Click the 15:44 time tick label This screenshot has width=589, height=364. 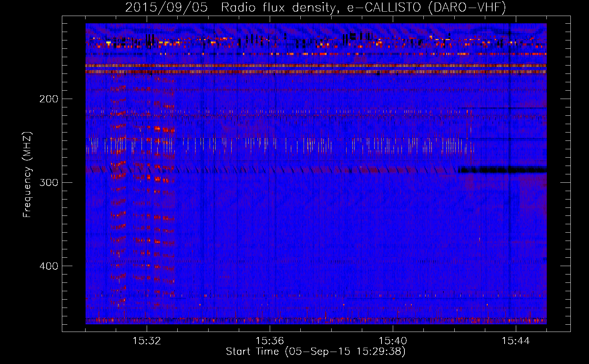(516, 341)
